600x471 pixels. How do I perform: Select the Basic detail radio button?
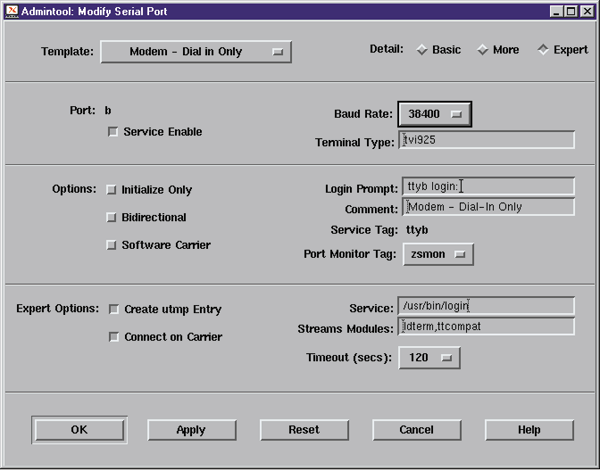pyautogui.click(x=422, y=50)
